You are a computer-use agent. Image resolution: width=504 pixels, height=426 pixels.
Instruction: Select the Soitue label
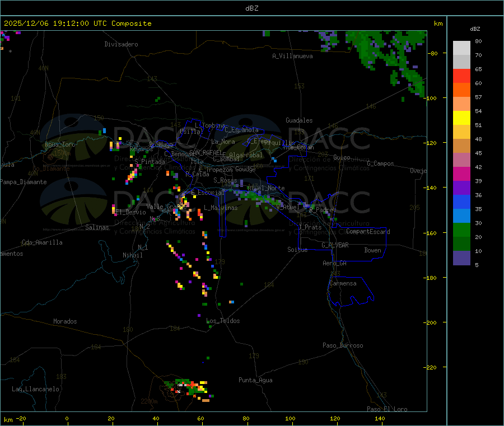click(x=297, y=250)
